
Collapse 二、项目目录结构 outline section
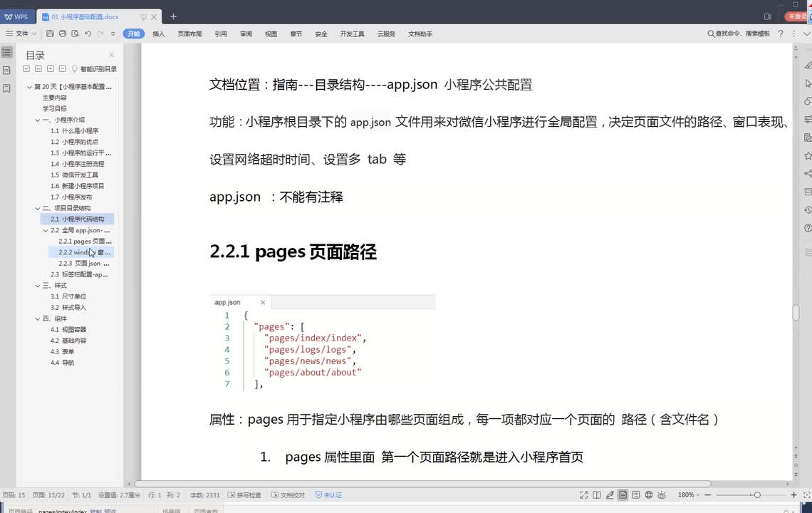point(37,208)
